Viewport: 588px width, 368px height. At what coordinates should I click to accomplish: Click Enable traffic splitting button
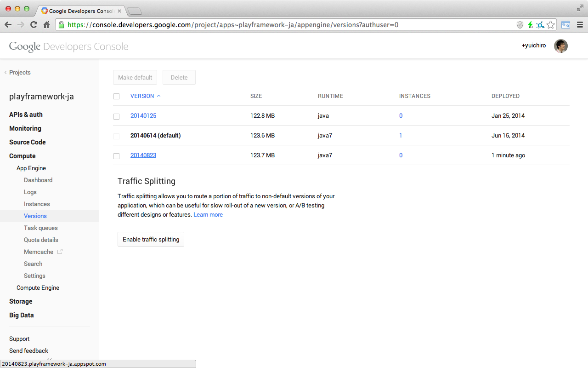[151, 239]
